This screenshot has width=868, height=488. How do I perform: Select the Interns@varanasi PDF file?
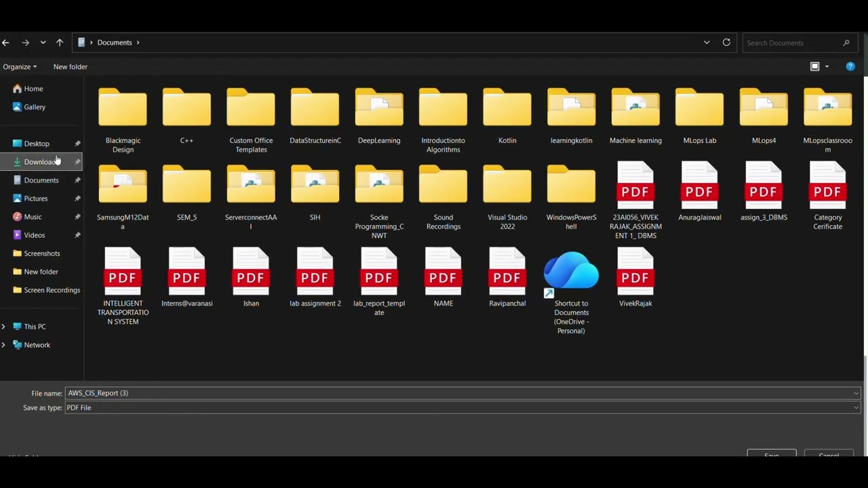186,278
